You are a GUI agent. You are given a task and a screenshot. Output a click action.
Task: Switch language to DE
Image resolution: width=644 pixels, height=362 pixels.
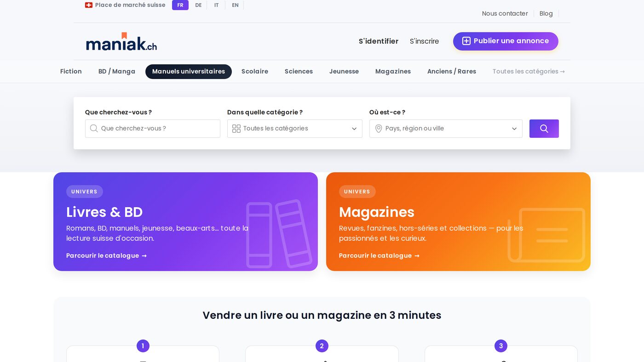(x=198, y=5)
